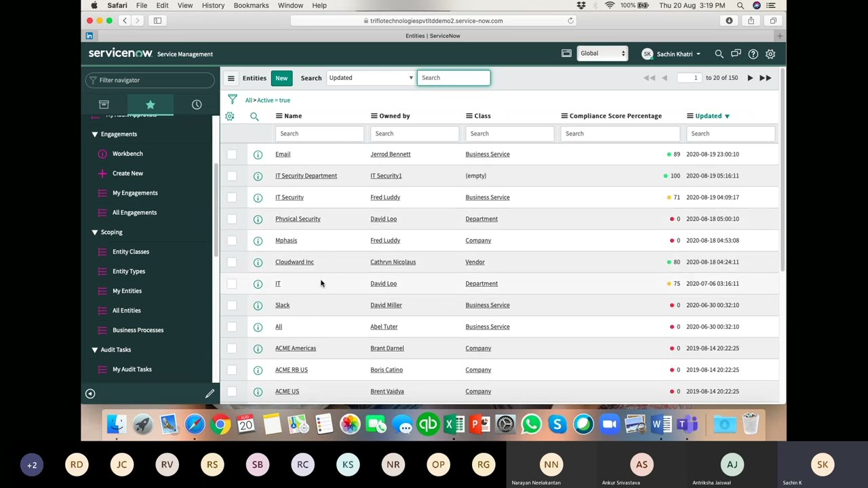Click the page number field showing 1
868x488 pixels.
(689, 78)
